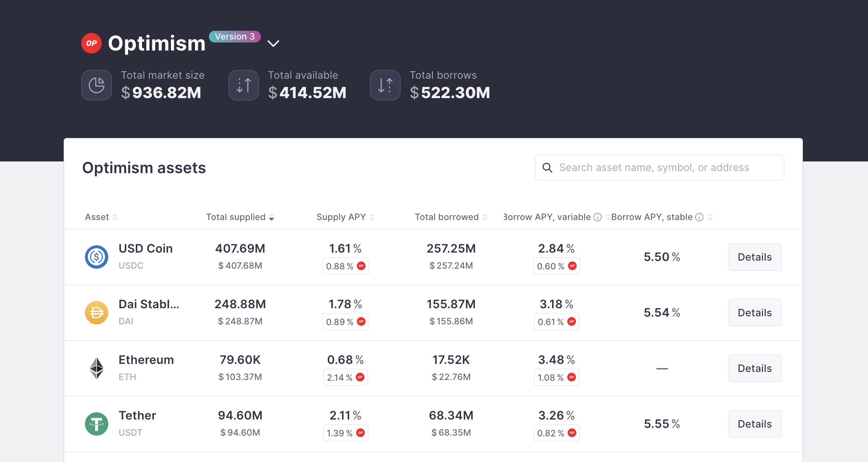
Task: Click USDT borrow incentive badge 0.82 %
Action: click(x=556, y=433)
